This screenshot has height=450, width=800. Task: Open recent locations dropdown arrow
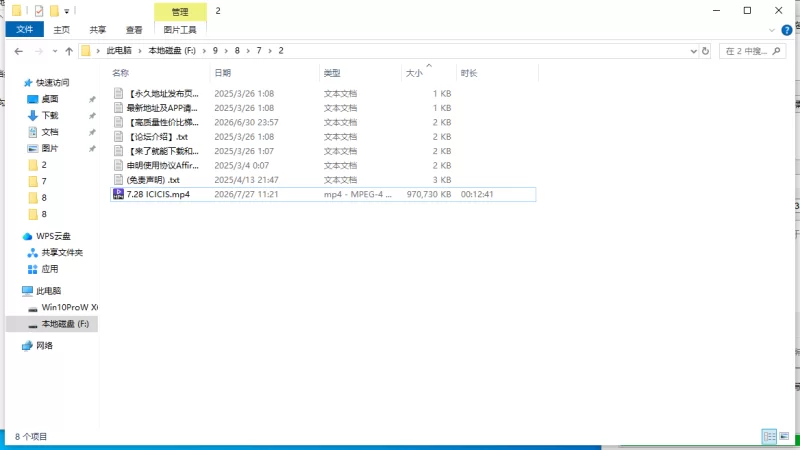55,51
